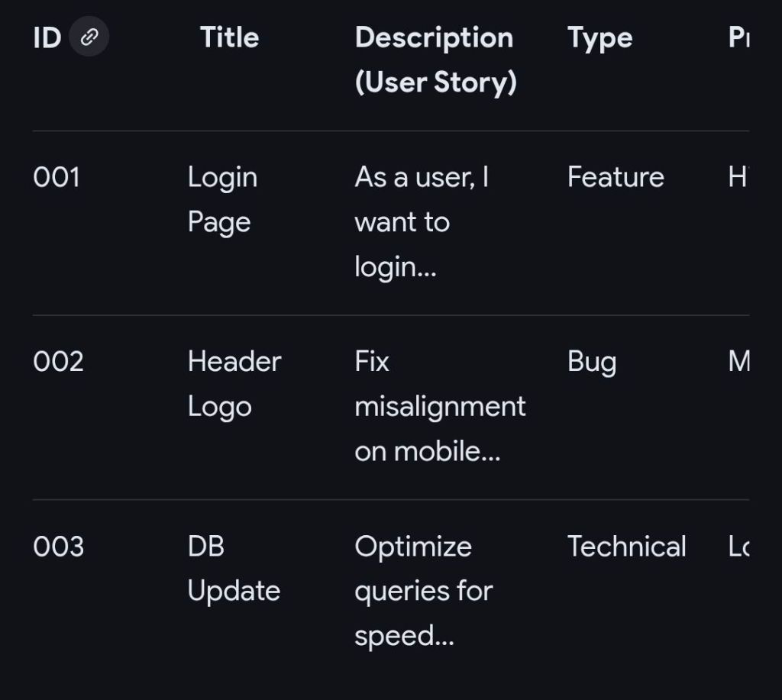782x700 pixels.
Task: Click the cut-off priority cell in Login Page row
Action: [738, 177]
